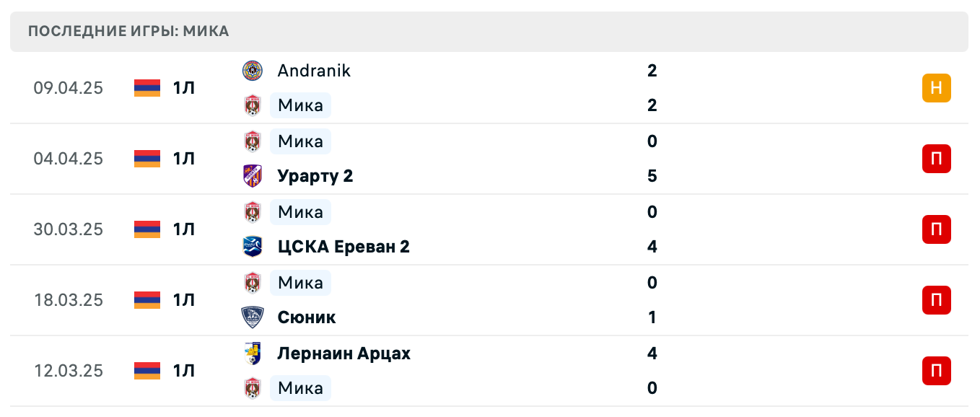Click the score 4 of Лернаин Арцах
980x417 pixels.
click(x=652, y=354)
